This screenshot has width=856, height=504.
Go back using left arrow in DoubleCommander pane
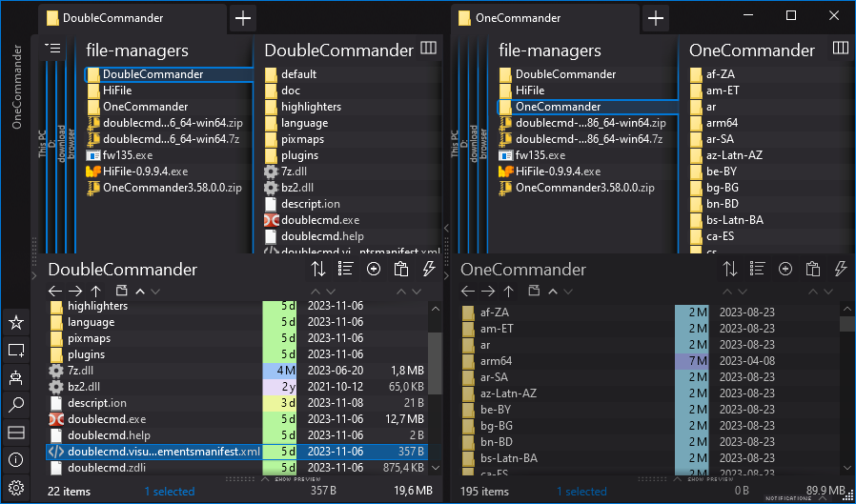(54, 291)
